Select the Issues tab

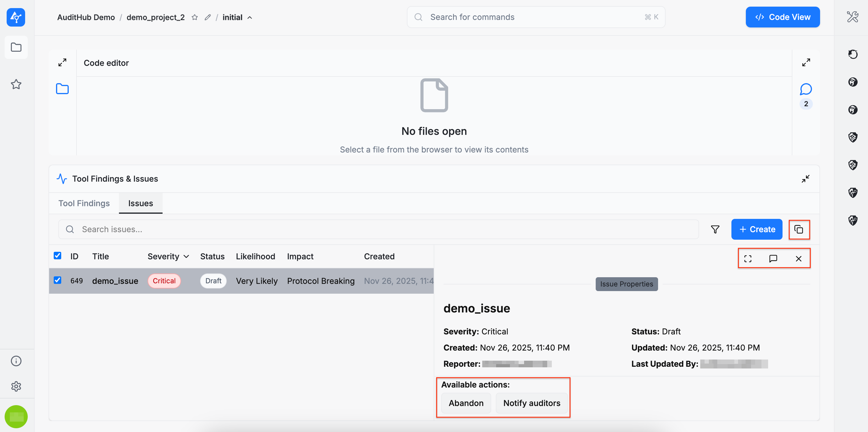[141, 203]
